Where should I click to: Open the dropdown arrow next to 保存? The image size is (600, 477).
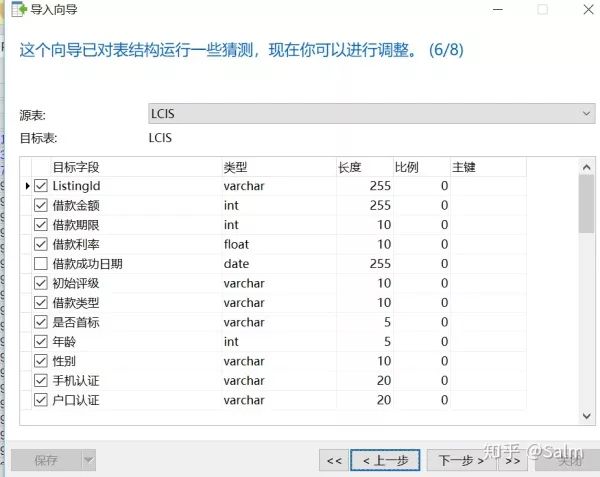click(89, 460)
